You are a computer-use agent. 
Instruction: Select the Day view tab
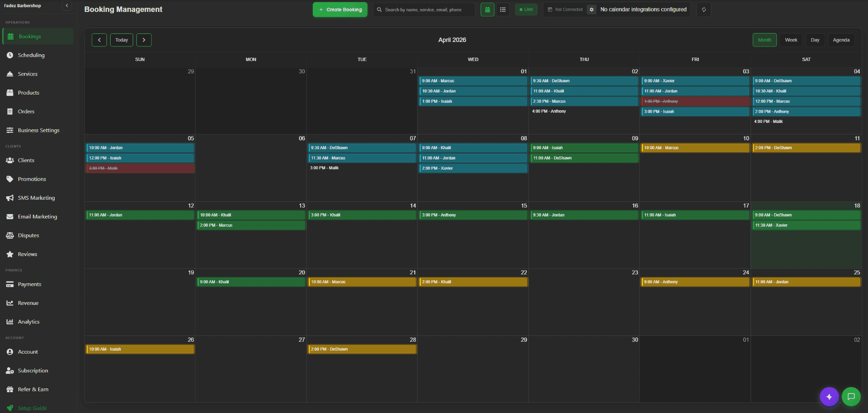pos(815,40)
